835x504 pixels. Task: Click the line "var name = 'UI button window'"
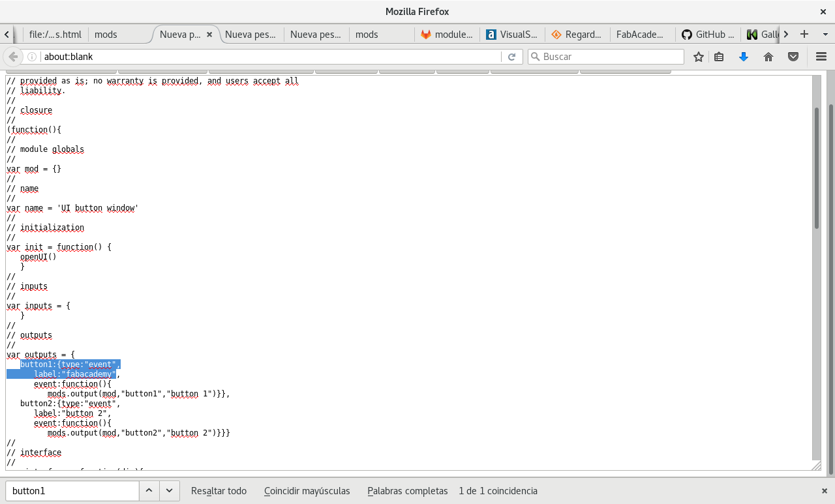[72, 208]
